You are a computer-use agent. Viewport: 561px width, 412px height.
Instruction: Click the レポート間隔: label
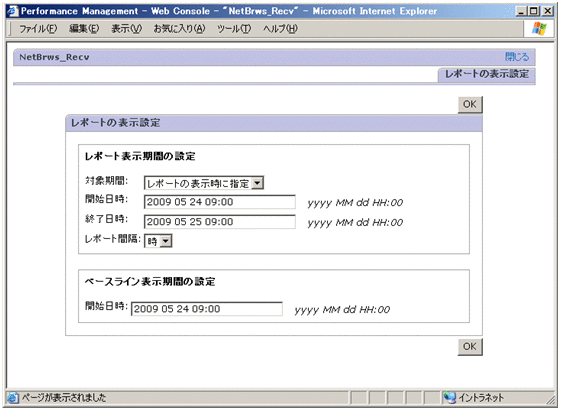113,239
